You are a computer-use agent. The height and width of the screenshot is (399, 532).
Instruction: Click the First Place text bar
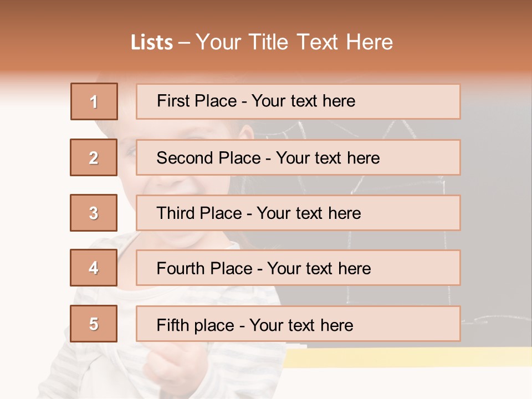[298, 101]
